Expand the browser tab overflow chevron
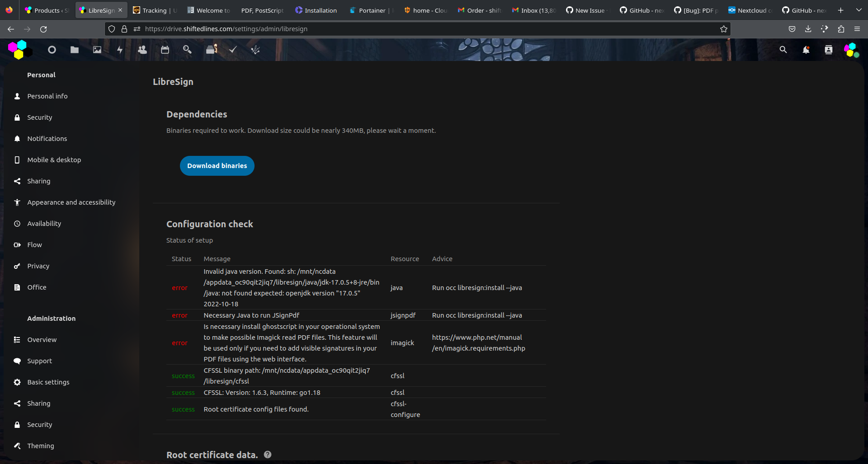The image size is (868, 464). coord(858,9)
